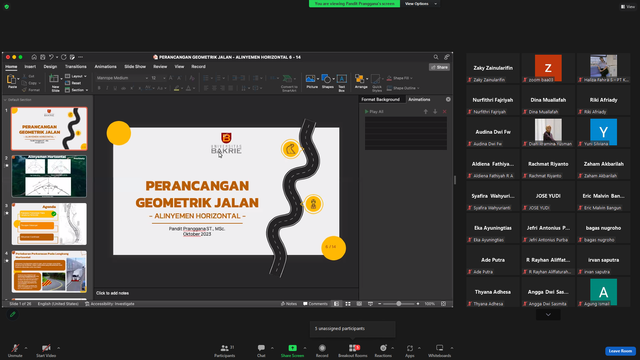Toggle Notes in the status bar
The image size is (640, 360).
tap(289, 304)
